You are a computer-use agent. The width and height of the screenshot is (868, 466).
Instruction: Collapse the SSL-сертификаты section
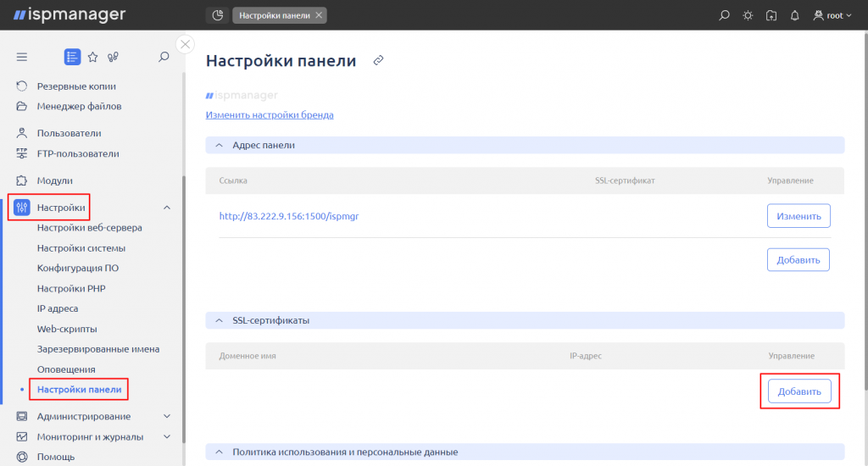[220, 320]
